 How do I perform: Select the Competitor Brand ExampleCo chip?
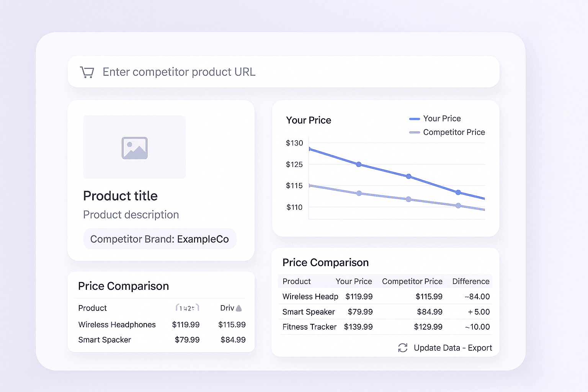160,239
